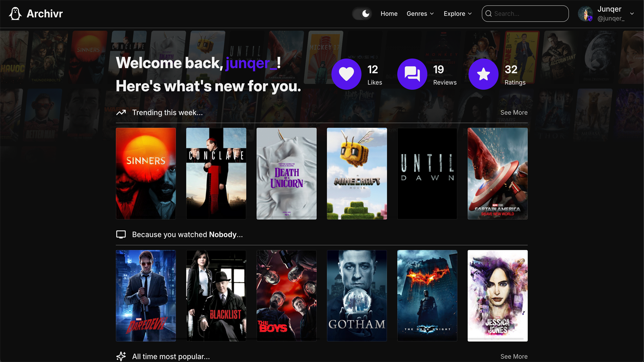
Task: Click the Reviews speech bubble icon
Action: [412, 74]
